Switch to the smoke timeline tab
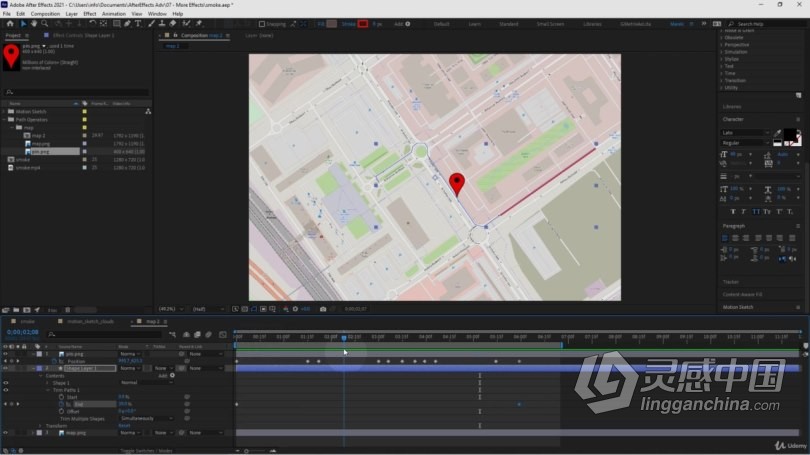The height and width of the screenshot is (455, 810). tap(27, 322)
